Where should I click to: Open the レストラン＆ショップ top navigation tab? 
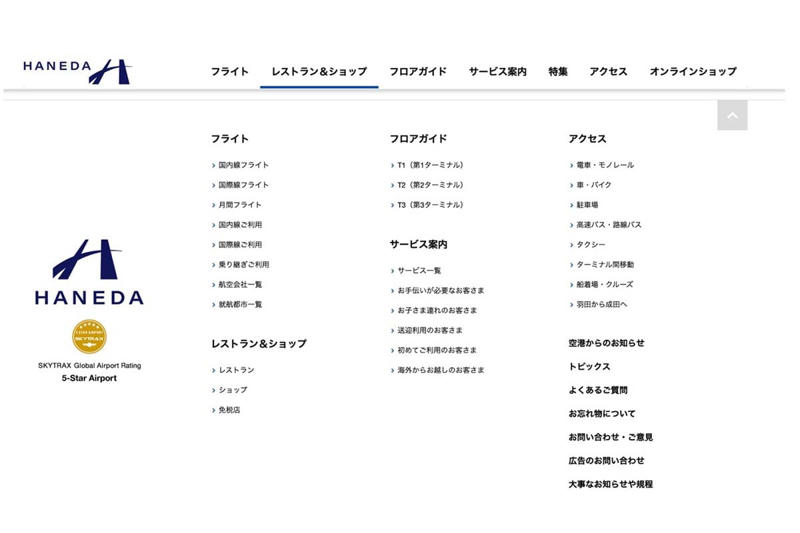click(319, 71)
